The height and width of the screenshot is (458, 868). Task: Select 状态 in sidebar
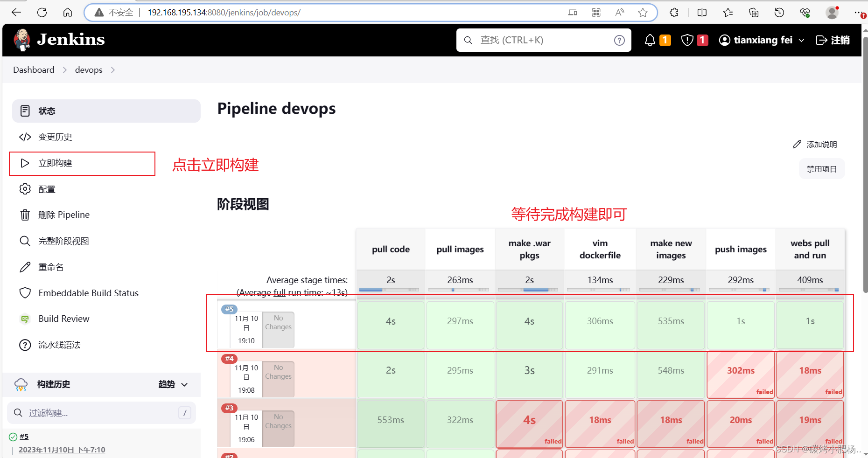pos(106,111)
